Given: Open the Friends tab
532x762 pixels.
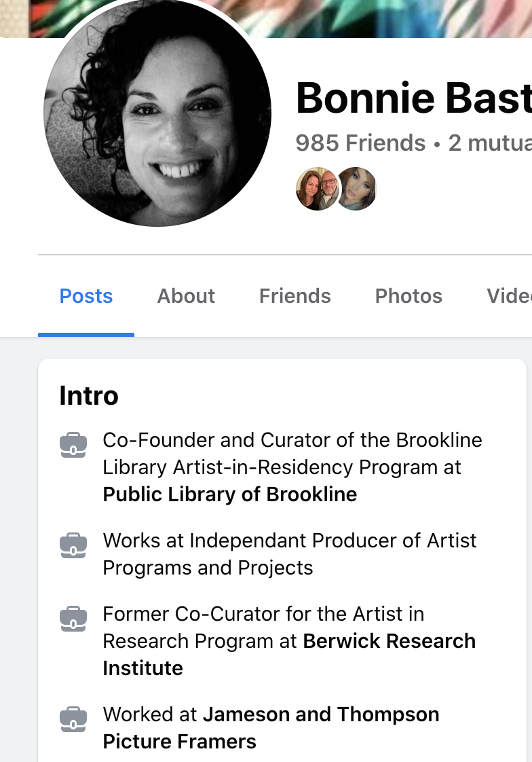Looking at the screenshot, I should (294, 296).
